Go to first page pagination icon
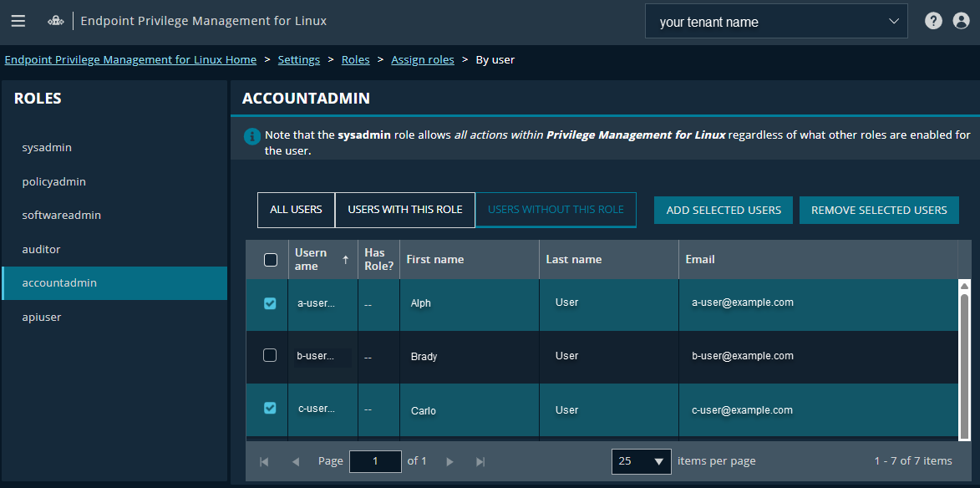980x488 pixels. (x=264, y=462)
